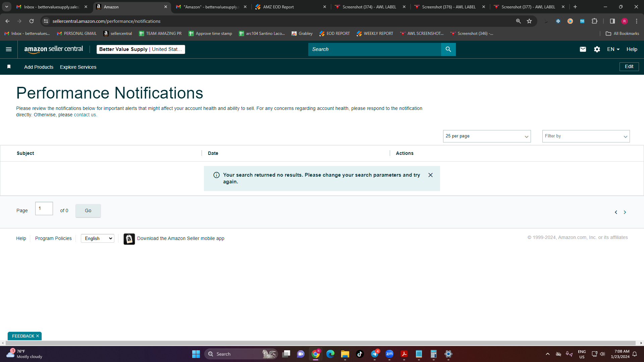
Task: Click the amazon seller central logo
Action: tap(54, 49)
